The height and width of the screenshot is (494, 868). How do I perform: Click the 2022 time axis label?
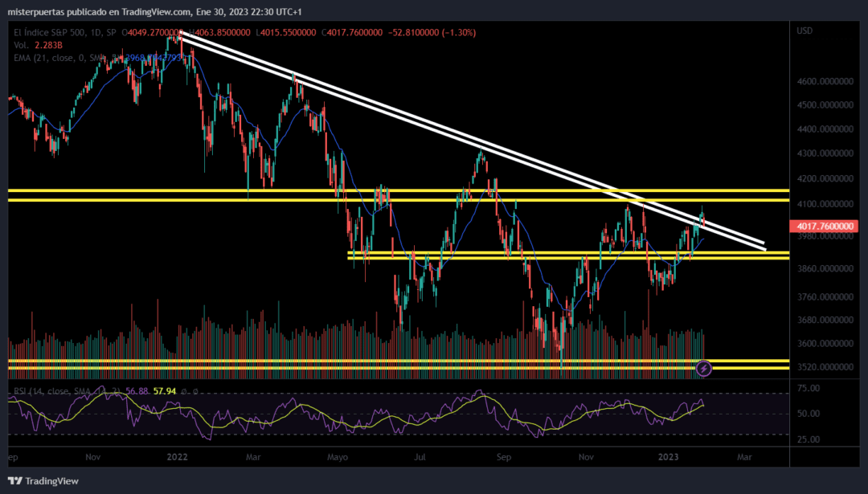[x=177, y=457]
